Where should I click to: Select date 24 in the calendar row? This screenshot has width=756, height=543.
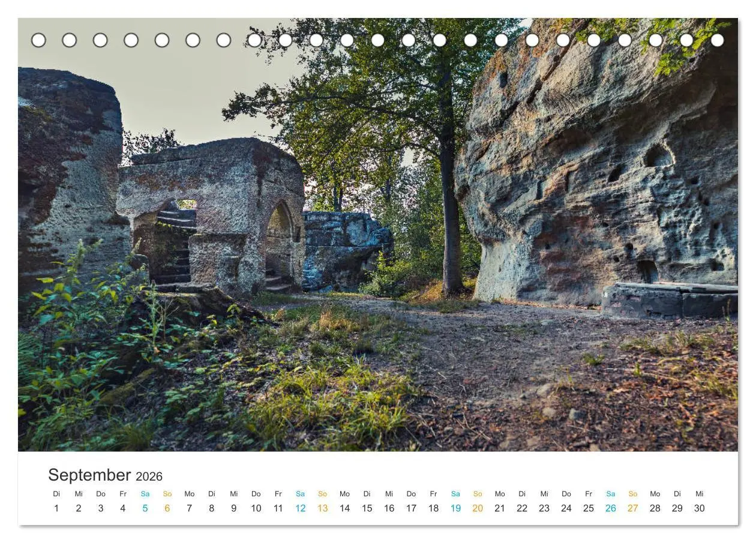566,508
